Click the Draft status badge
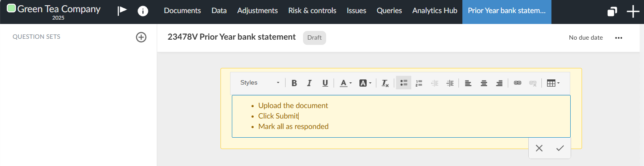This screenshot has width=644, height=166. [x=314, y=38]
